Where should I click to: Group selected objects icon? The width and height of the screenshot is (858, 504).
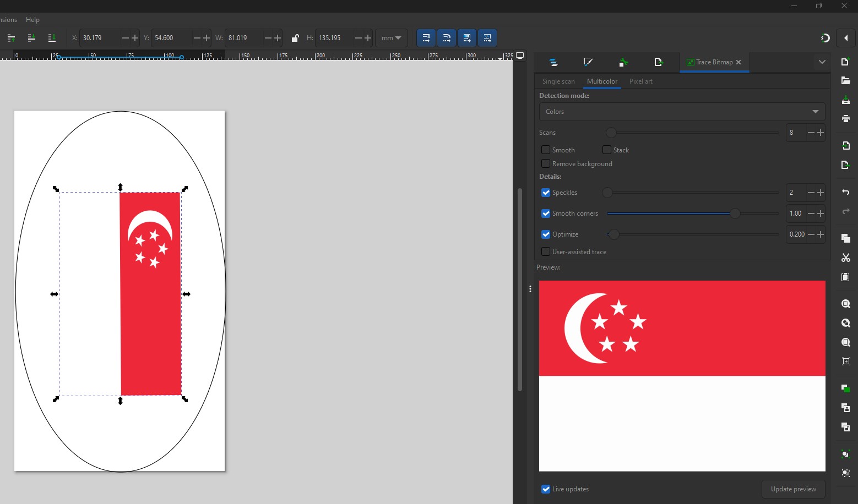(845, 454)
